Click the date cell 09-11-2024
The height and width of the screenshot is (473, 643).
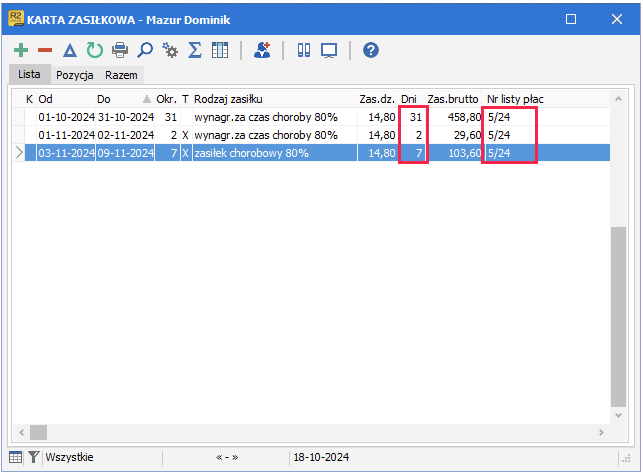point(125,153)
